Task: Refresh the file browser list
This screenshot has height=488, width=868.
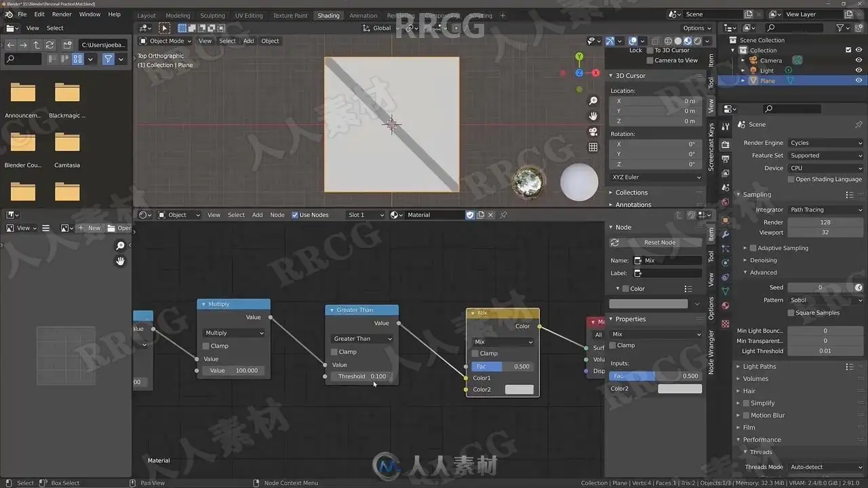Action: pyautogui.click(x=50, y=45)
